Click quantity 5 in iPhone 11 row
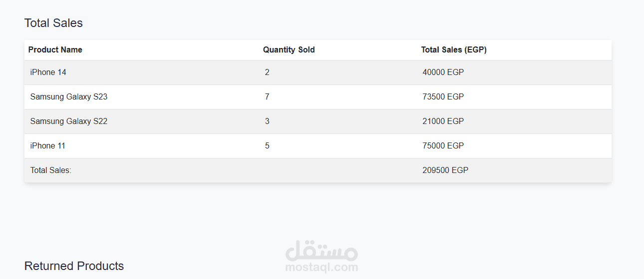 click(x=267, y=146)
